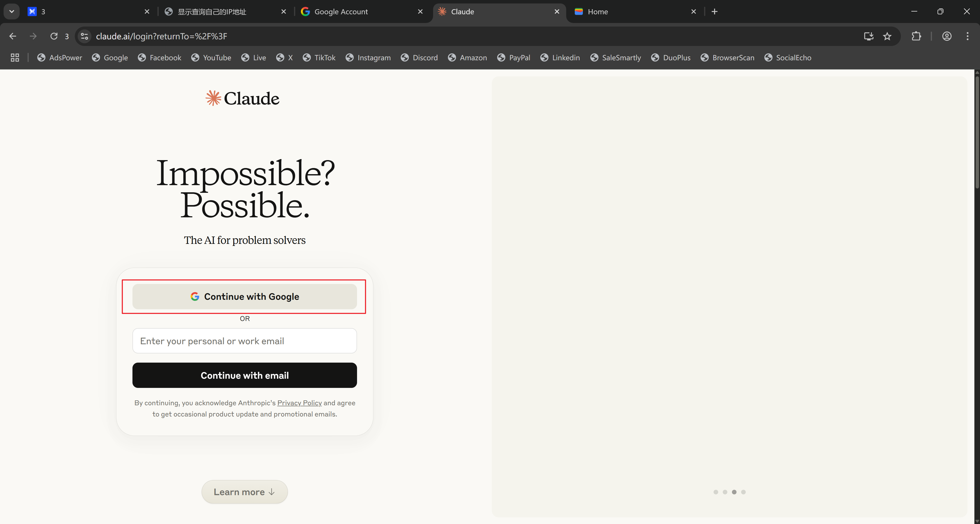
Task: Open the Google bookmark
Action: point(110,57)
